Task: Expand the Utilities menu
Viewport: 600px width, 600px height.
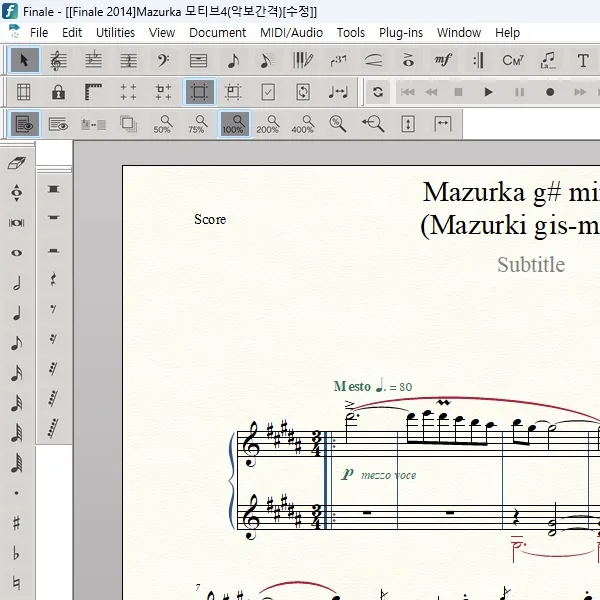Action: click(x=115, y=32)
